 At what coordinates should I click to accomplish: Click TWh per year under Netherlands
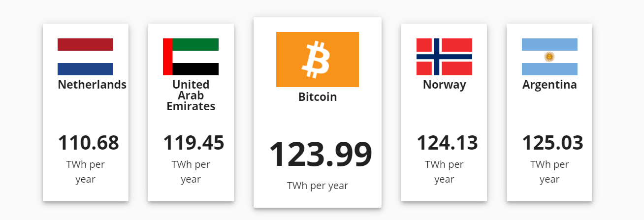[x=86, y=172]
